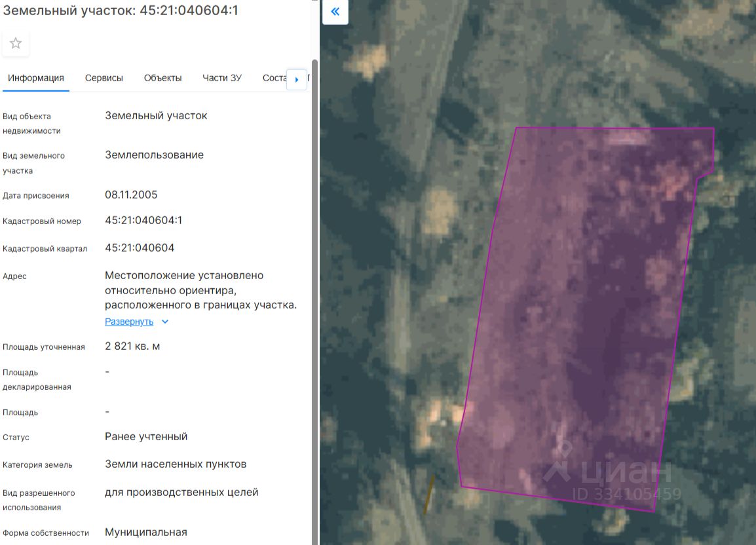Image resolution: width=756 pixels, height=545 pixels.
Task: Open the Объекты tab
Action: pyautogui.click(x=163, y=78)
